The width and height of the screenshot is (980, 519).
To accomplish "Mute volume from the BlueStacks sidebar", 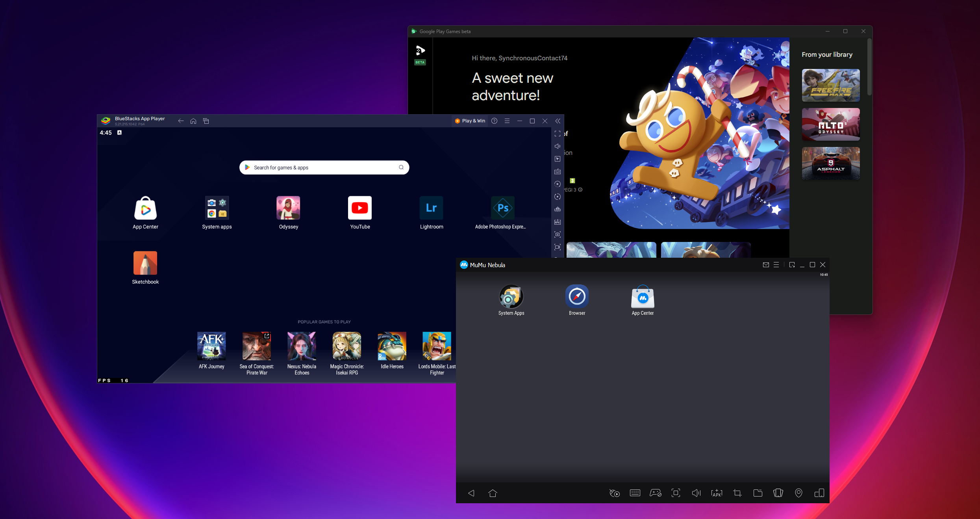I will (x=558, y=146).
